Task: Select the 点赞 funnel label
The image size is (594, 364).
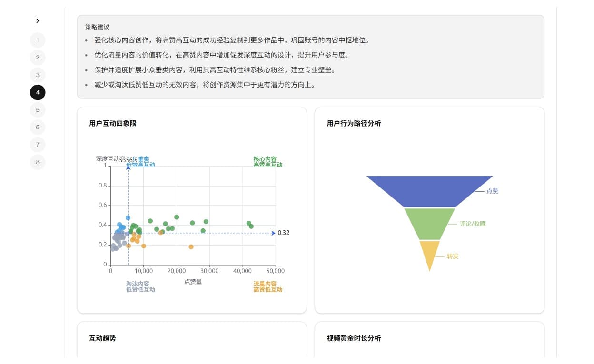Action: point(492,191)
